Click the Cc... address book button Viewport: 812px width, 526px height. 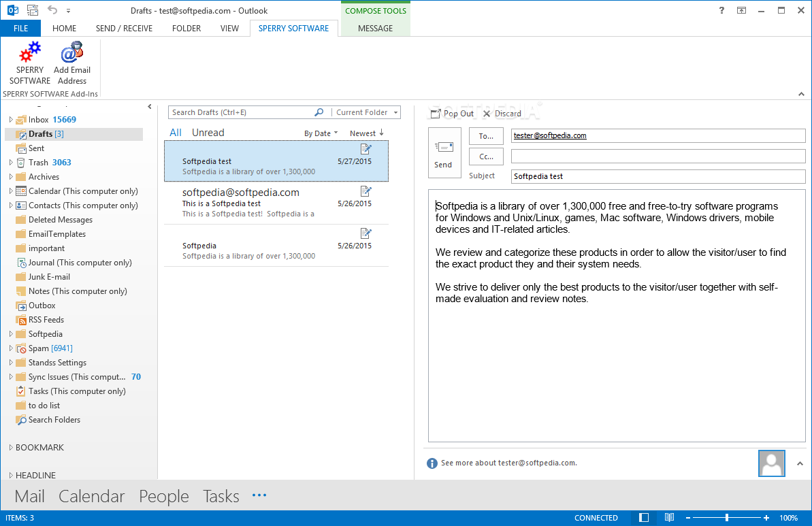(x=486, y=157)
